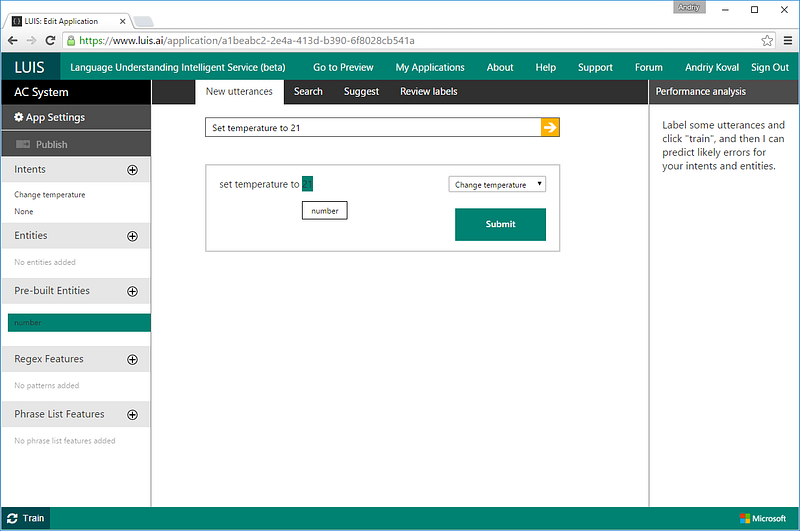Reload the page in browser

50,40
